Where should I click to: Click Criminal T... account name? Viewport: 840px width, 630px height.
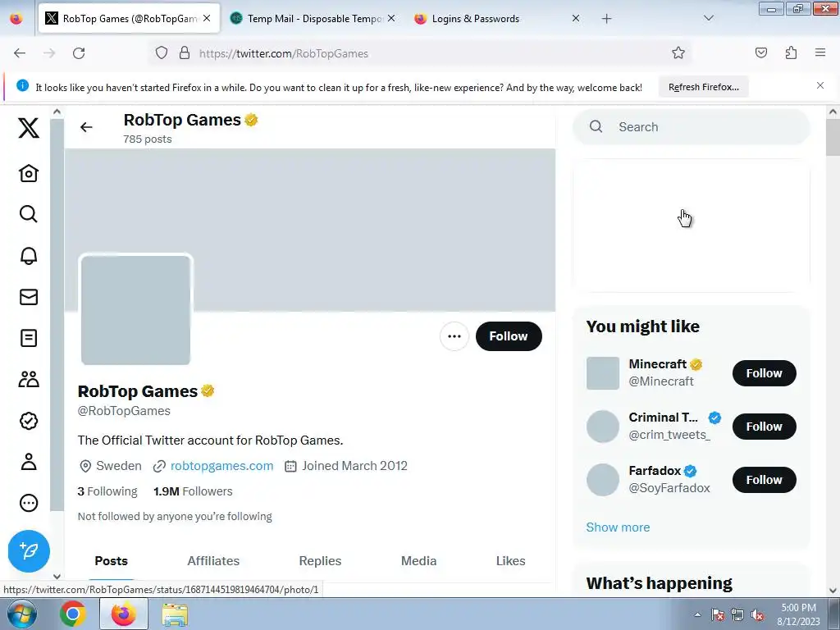663,418
